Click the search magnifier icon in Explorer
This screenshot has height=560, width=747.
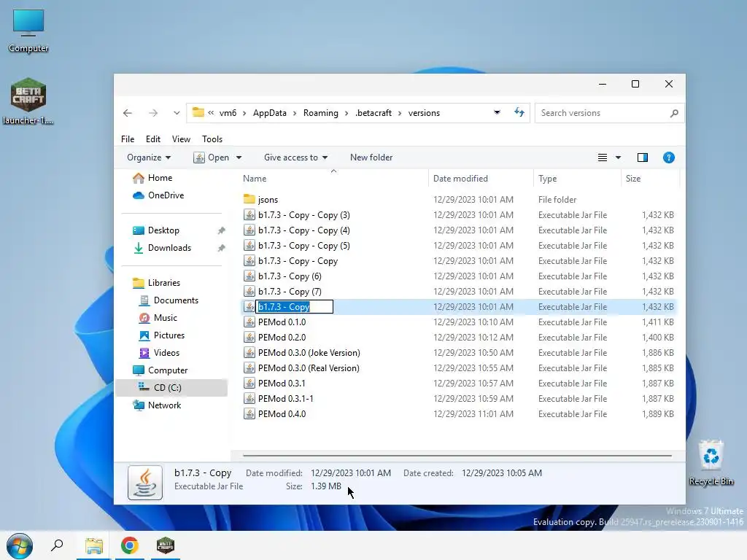click(674, 113)
